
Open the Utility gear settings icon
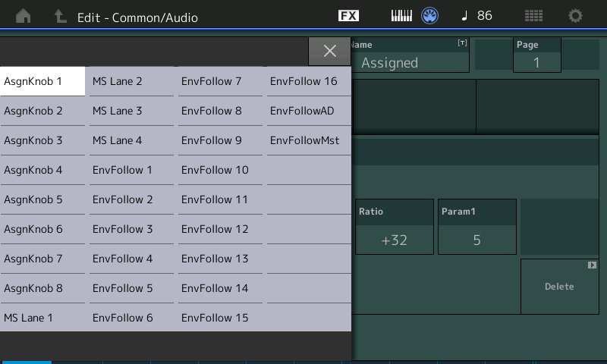click(576, 16)
